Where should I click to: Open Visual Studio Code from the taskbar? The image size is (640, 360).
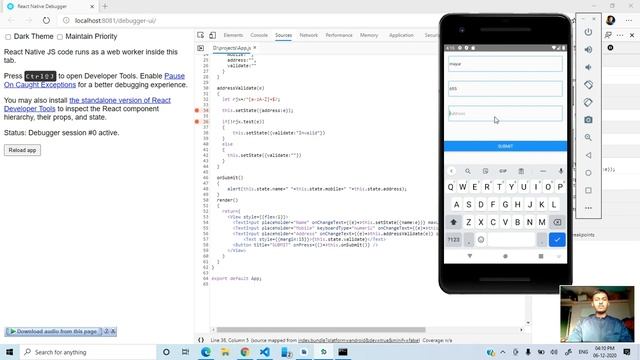point(264,352)
